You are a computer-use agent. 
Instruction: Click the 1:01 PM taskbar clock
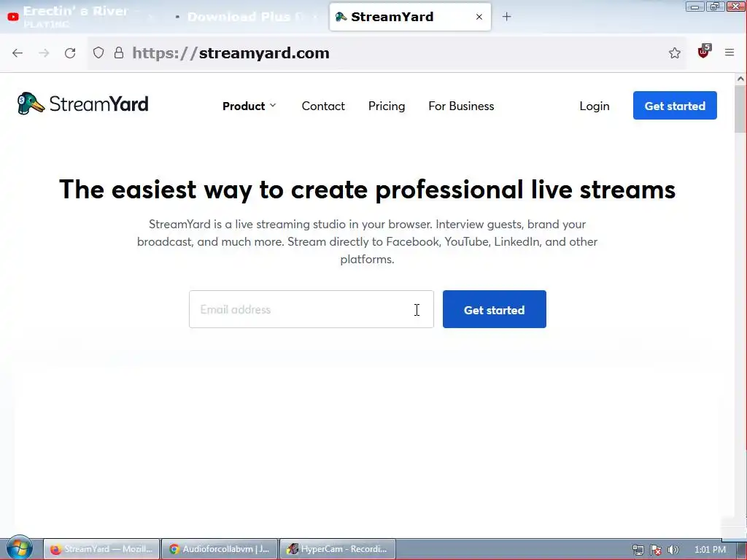(710, 550)
